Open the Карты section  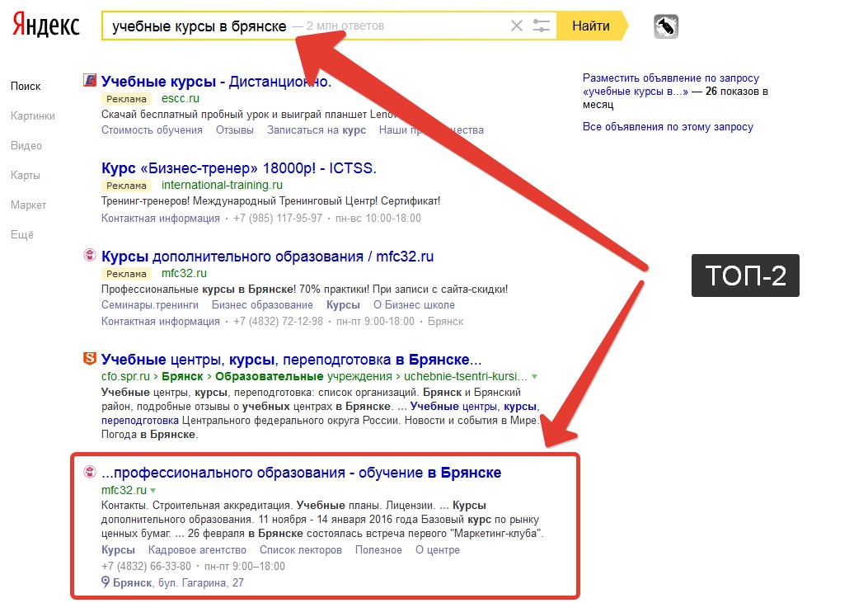tap(26, 176)
